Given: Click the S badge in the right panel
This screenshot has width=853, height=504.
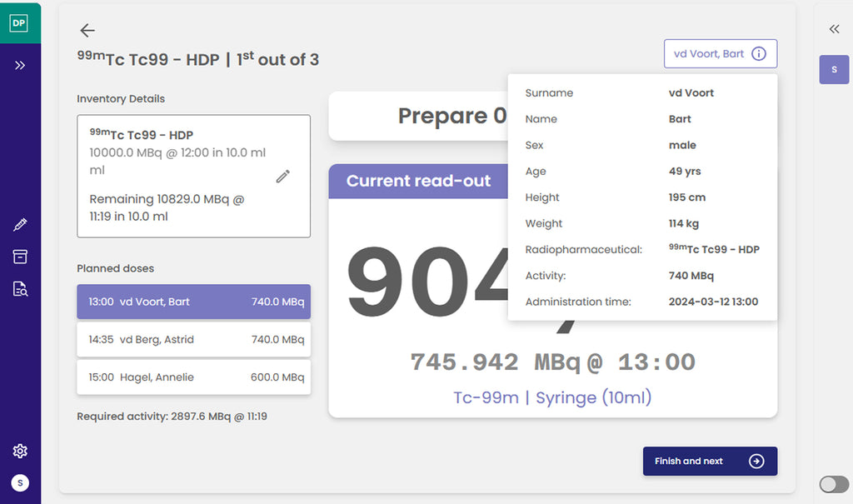Looking at the screenshot, I should point(834,69).
